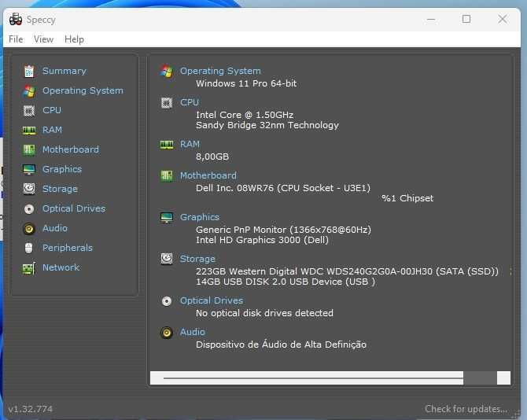The width and height of the screenshot is (527, 420).
Task: Click the Storage icon in summary pane
Action: pos(167,259)
